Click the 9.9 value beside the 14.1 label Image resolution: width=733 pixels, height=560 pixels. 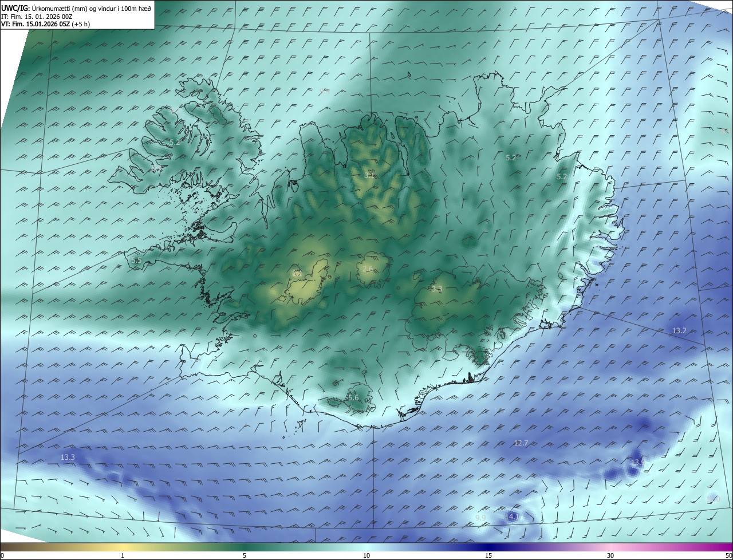pyautogui.click(x=480, y=518)
